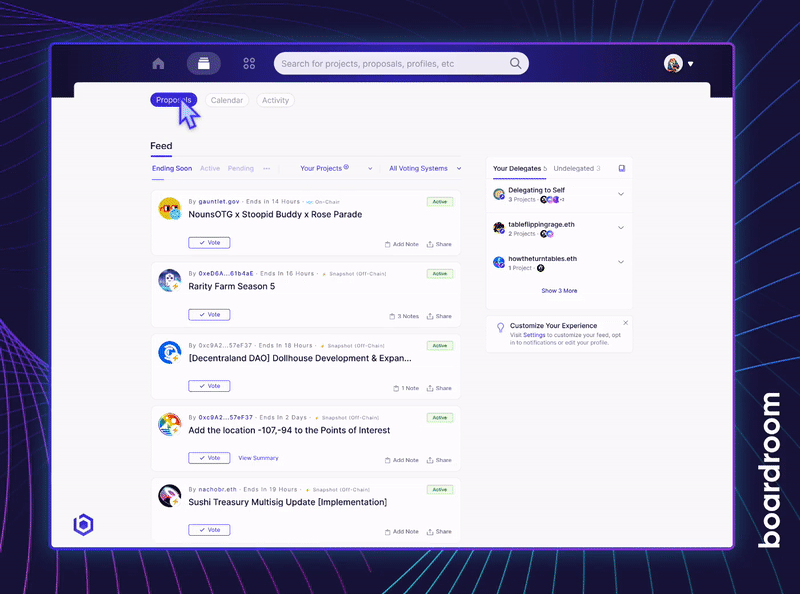Open Delegating to Self avatar

[498, 194]
